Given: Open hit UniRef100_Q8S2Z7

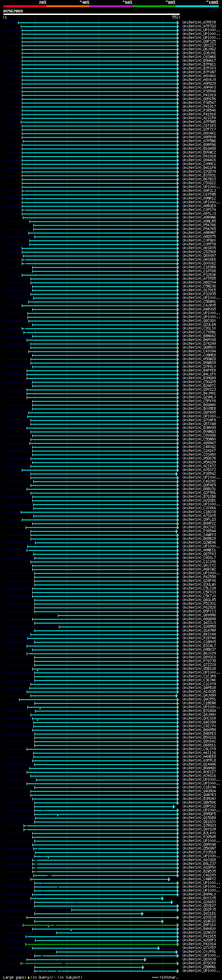Looking at the screenshot, I should pos(199,45).
